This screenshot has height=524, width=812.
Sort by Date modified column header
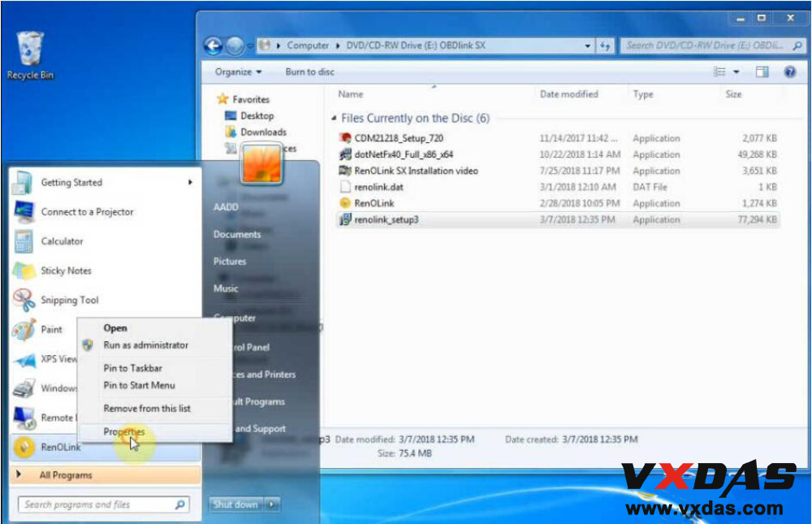coord(568,93)
